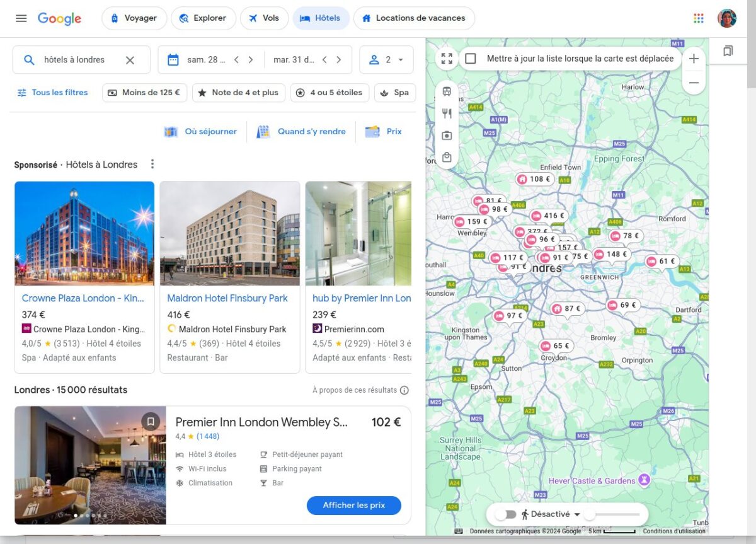Open sponsored results three-dot menu
The width and height of the screenshot is (756, 544).
[152, 164]
